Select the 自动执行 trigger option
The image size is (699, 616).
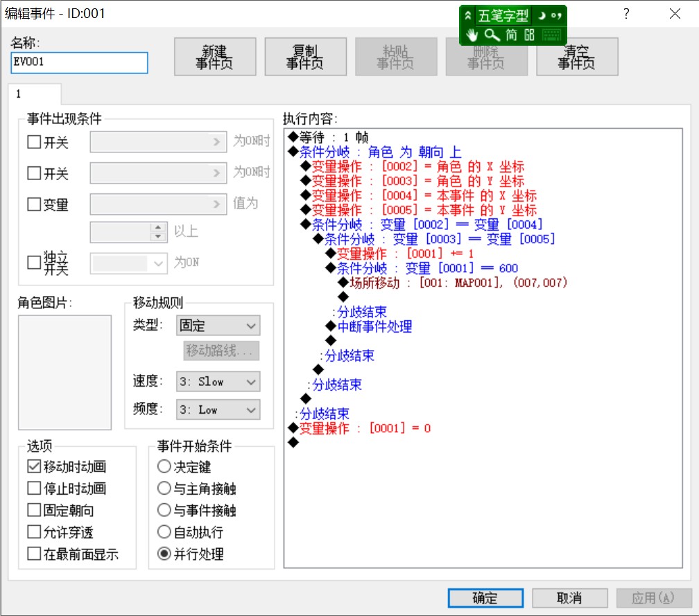[164, 532]
